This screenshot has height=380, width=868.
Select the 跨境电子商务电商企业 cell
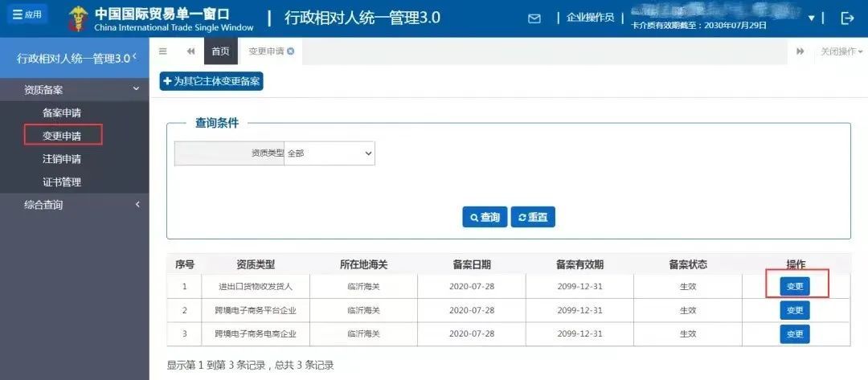click(x=256, y=334)
